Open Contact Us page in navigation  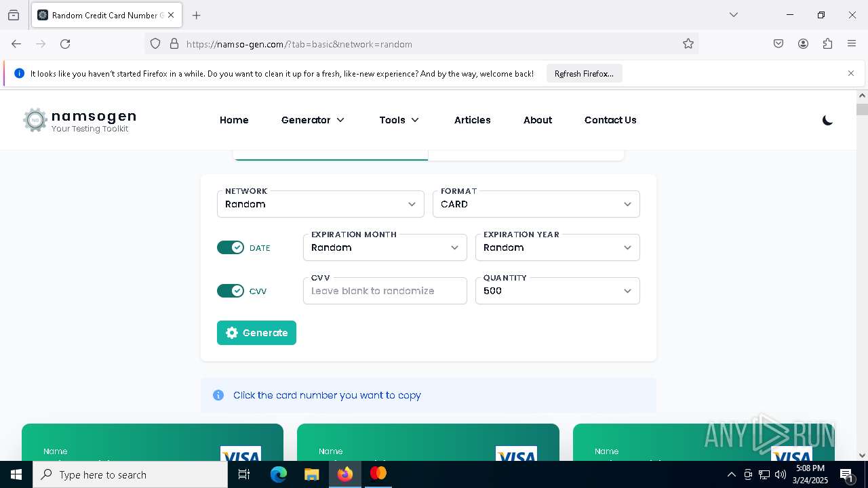coord(610,120)
